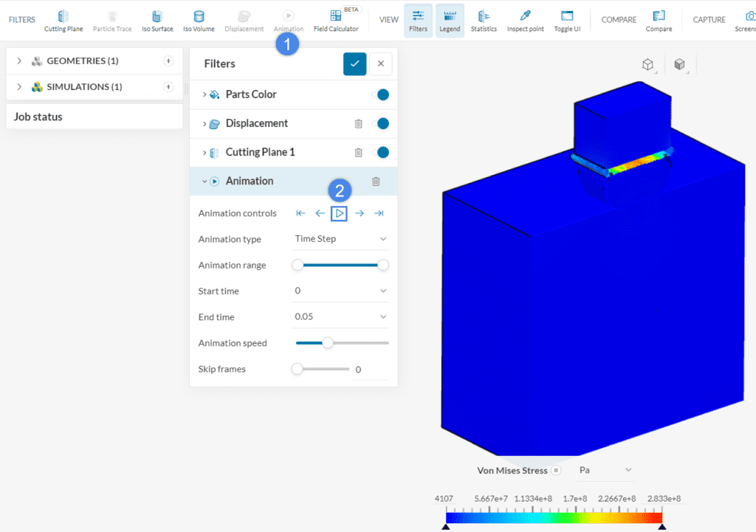Viewport: 756px width, 532px height.
Task: Click the Iso Surface toolbar icon
Action: pos(157,20)
